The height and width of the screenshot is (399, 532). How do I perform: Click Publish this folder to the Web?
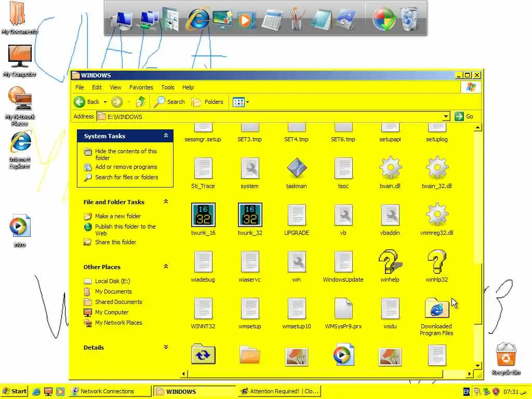coord(125,230)
